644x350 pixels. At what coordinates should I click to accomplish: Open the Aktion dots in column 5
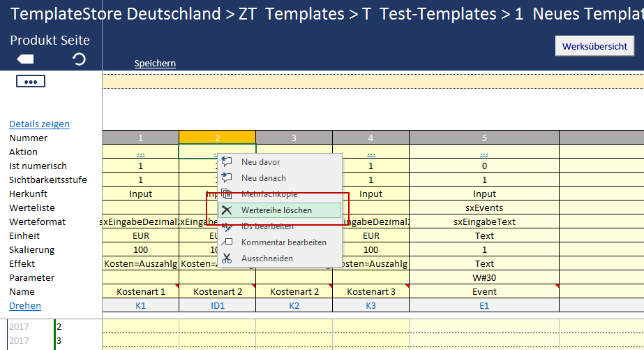click(x=484, y=152)
